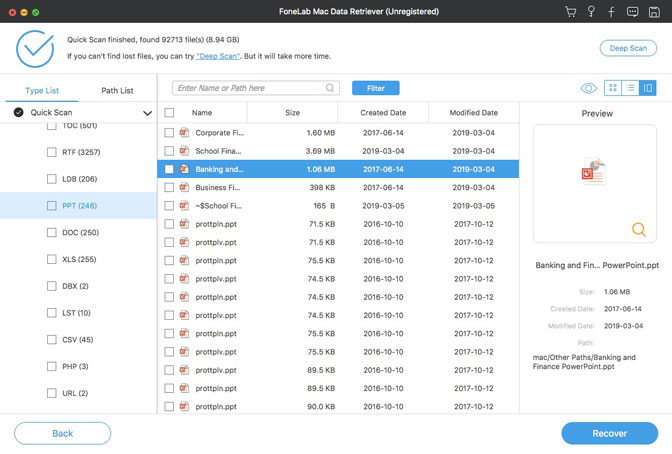Click the Business Fi... file icon

(184, 187)
